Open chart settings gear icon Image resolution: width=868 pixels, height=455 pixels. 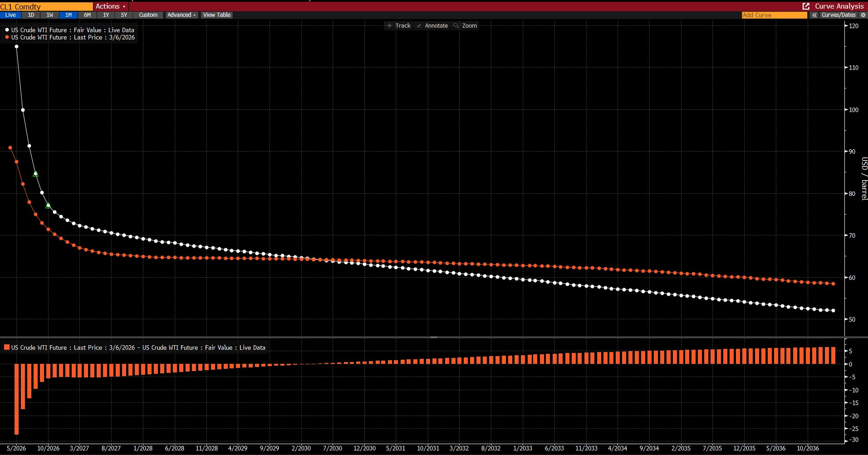[x=863, y=15]
